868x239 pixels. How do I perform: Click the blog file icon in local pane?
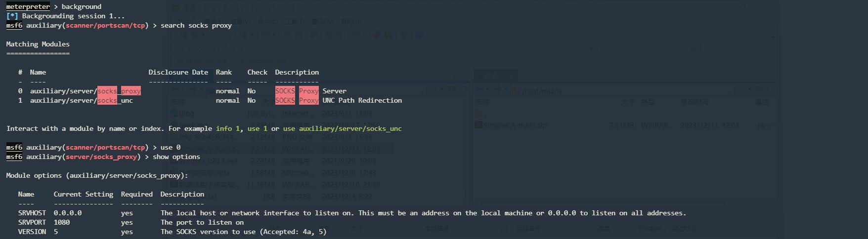pos(174,114)
